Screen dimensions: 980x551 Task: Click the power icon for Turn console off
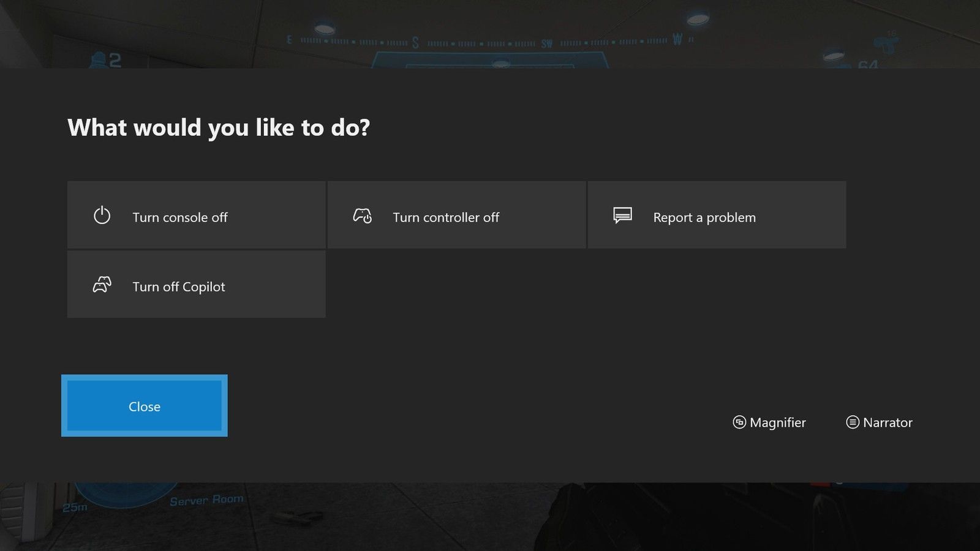102,216
